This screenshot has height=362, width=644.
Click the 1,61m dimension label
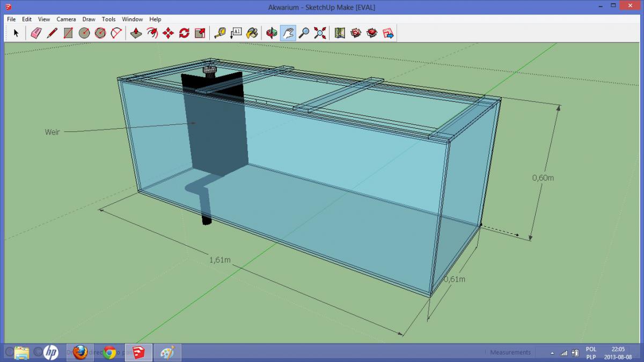click(220, 260)
